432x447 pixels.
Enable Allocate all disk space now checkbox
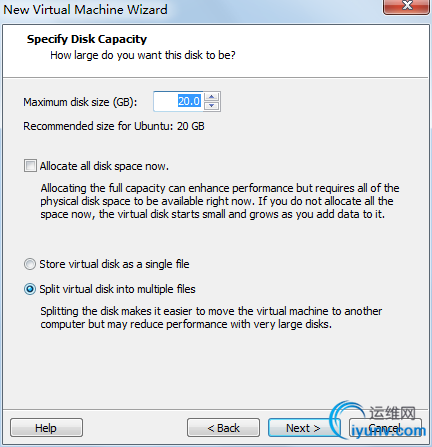(x=30, y=166)
